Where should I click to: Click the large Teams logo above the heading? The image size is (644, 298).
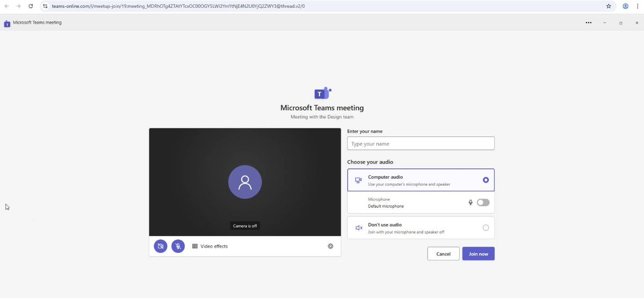pos(322,93)
